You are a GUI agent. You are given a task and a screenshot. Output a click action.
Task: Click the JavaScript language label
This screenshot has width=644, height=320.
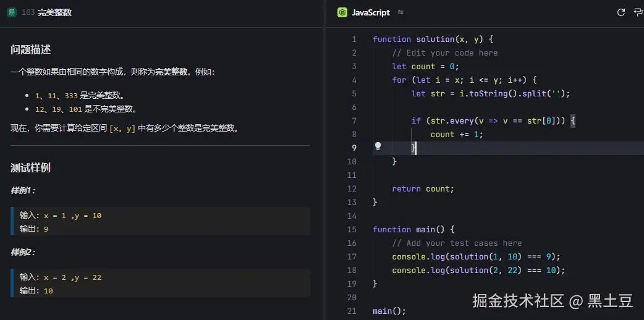(370, 13)
